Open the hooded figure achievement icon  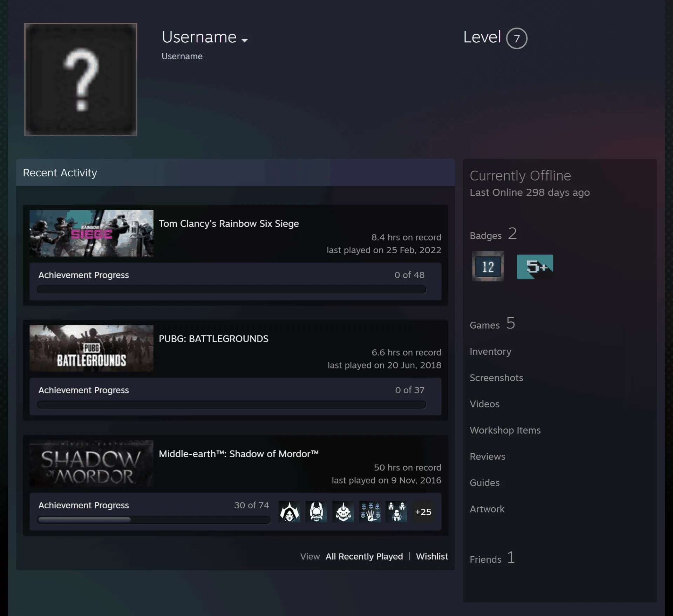[289, 512]
